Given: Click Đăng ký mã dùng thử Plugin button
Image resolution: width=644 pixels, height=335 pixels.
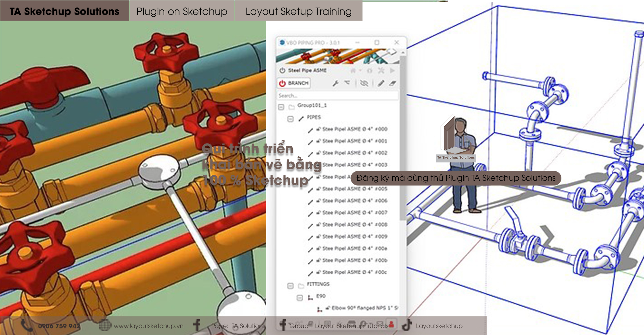Looking at the screenshot, I should click(456, 178).
